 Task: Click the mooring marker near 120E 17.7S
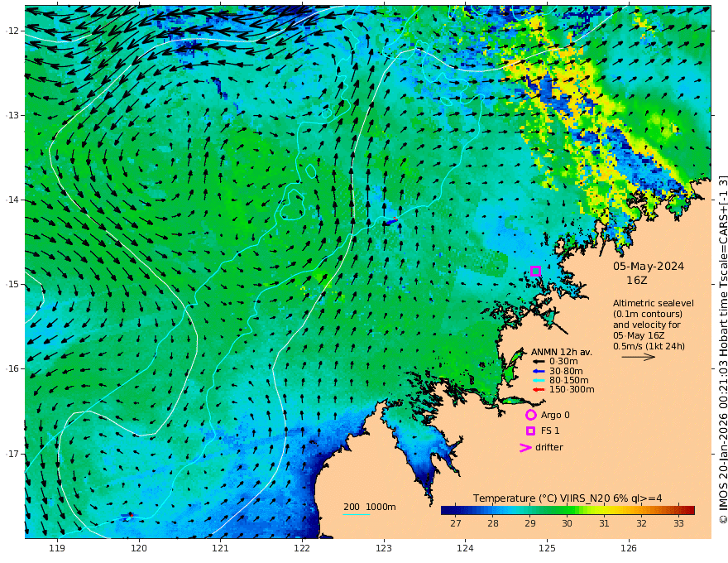(127, 515)
